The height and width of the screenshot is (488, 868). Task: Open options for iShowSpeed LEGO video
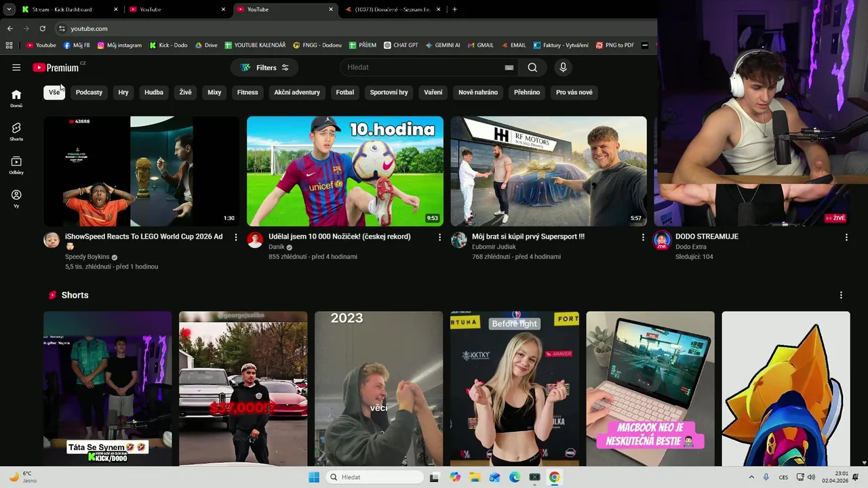pos(236,237)
